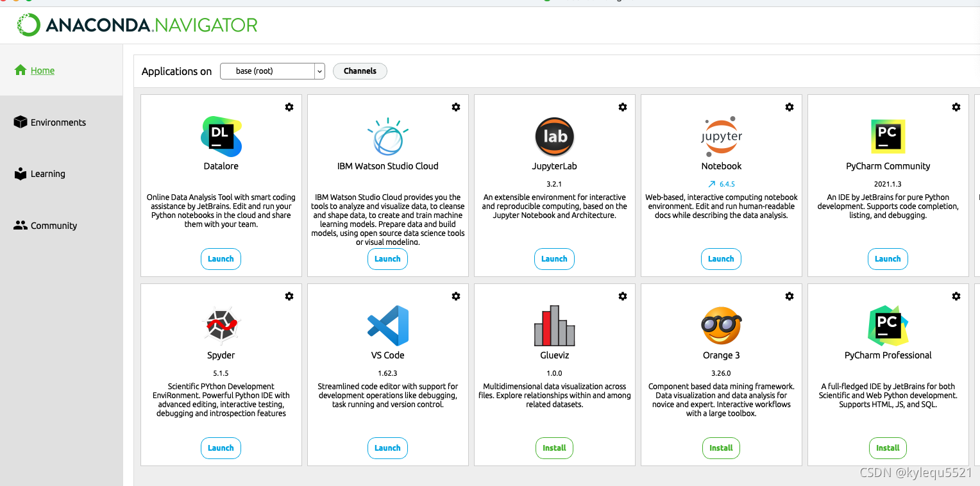Open the VS Code gear options
Image resolution: width=980 pixels, height=486 pixels.
pos(456,296)
